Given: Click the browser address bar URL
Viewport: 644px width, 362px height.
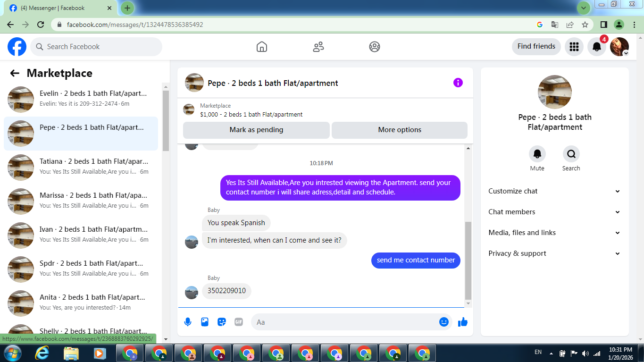Looking at the screenshot, I should pos(135,25).
